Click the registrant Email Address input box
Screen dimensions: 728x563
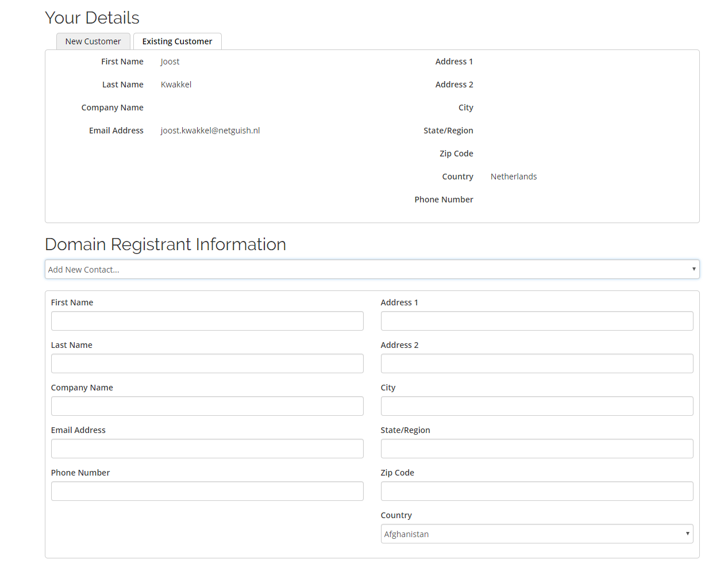(x=207, y=449)
